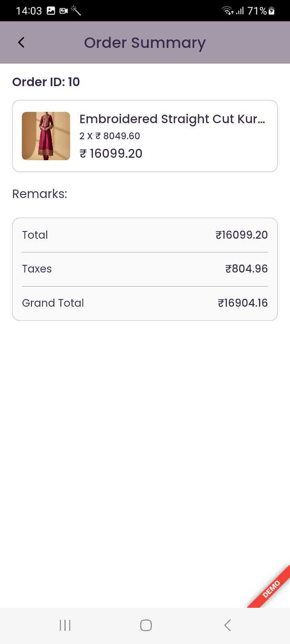Tap the item price ₹ 16099.20
The image size is (290, 644).
111,153
